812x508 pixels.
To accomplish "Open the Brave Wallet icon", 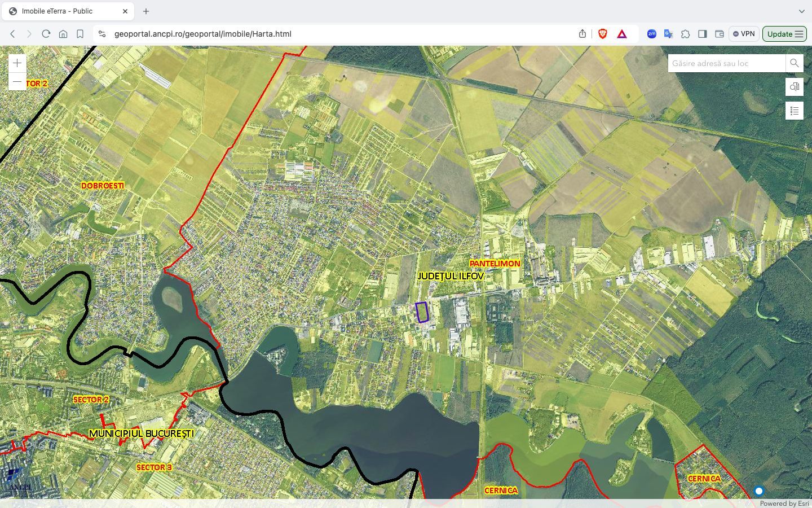I will pyautogui.click(x=720, y=34).
